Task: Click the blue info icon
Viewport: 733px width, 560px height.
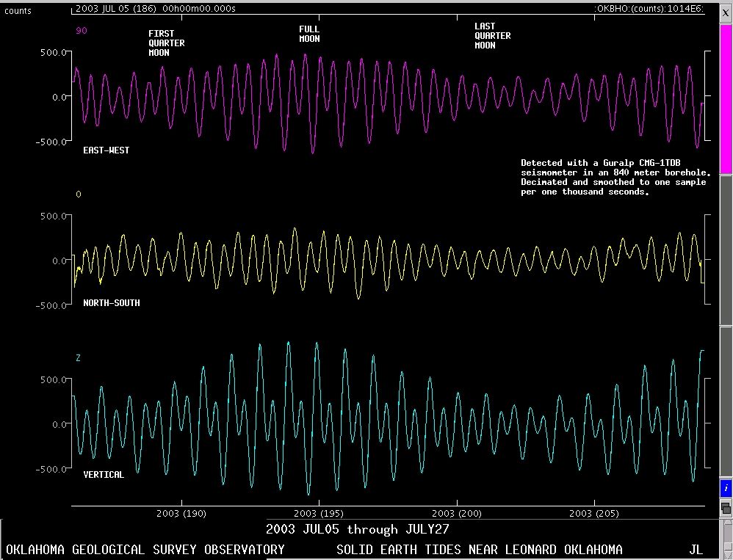Action: pyautogui.click(x=726, y=488)
